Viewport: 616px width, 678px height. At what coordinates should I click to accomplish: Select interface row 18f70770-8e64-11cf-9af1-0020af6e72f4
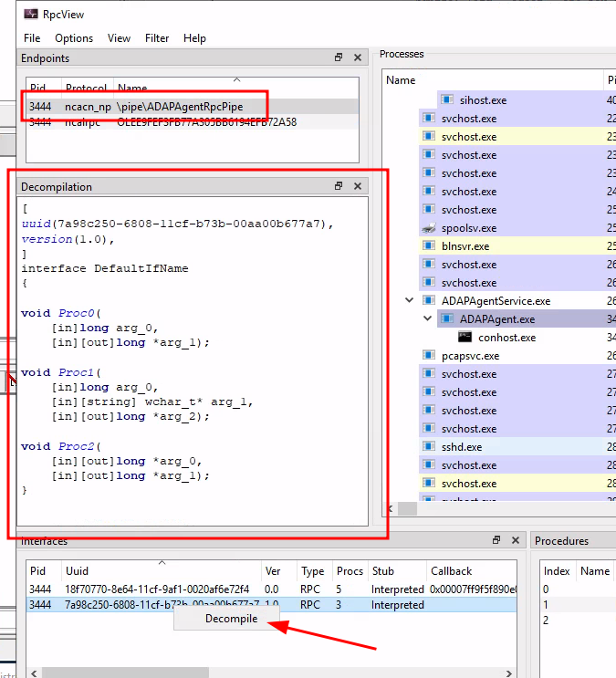click(x=272, y=589)
